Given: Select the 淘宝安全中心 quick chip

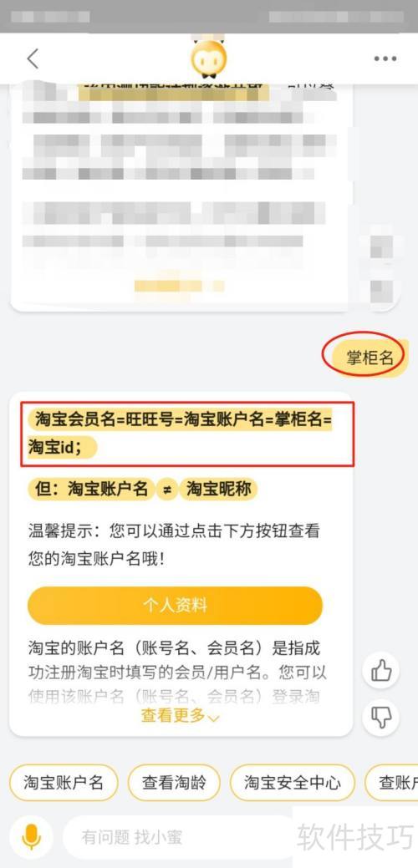Looking at the screenshot, I should (293, 783).
